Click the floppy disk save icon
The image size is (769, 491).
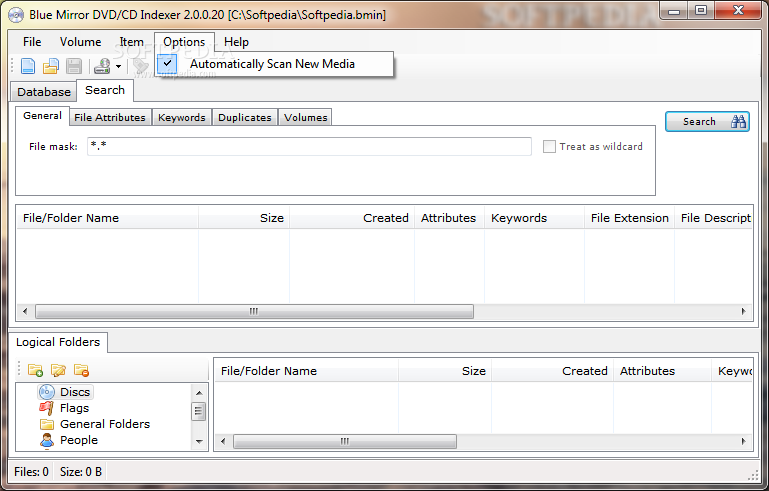tap(74, 66)
